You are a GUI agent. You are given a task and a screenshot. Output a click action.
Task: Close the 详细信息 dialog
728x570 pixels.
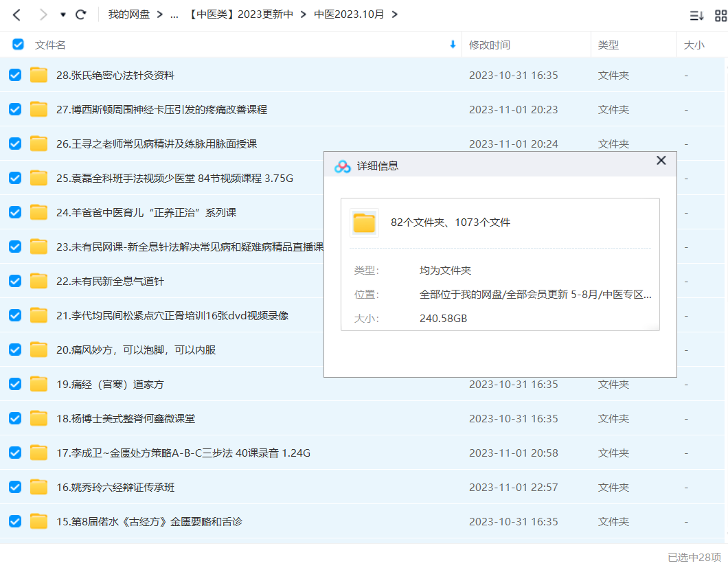click(x=661, y=161)
